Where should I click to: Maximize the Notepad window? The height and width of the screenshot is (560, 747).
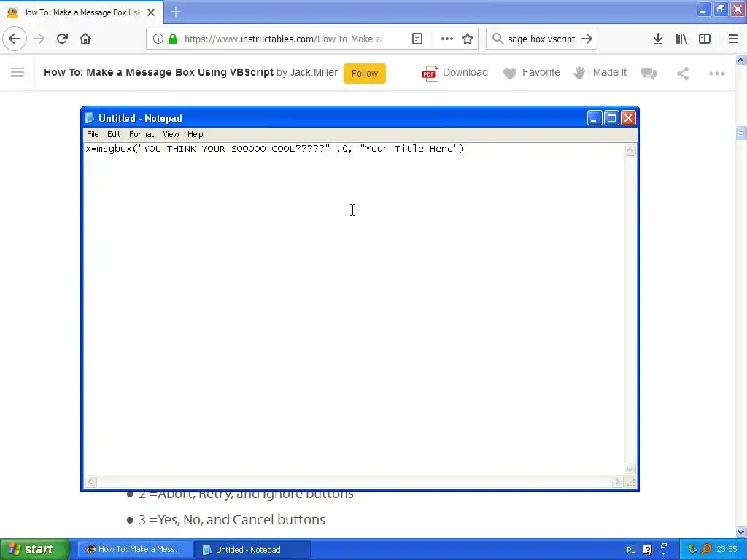click(x=611, y=117)
